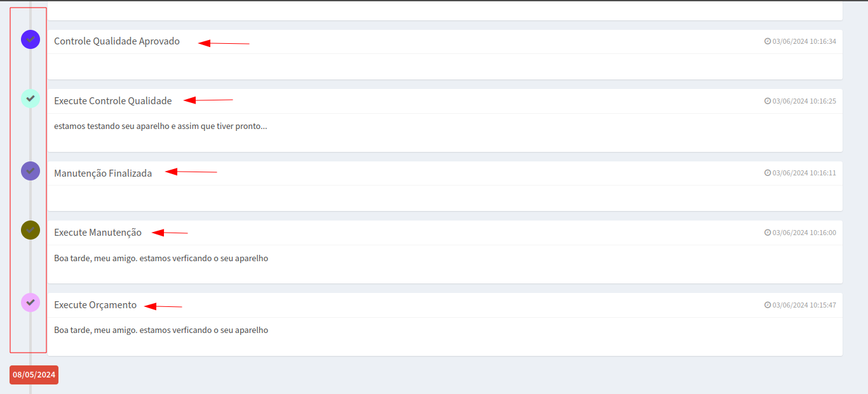
Task: Click the 03/06/2024 10:16:00 timestamp text
Action: (804, 233)
